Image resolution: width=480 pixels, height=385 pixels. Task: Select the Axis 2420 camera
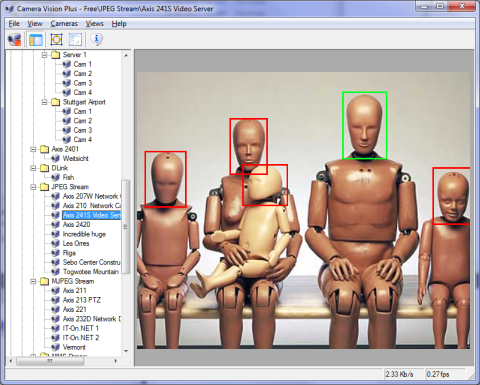76,225
